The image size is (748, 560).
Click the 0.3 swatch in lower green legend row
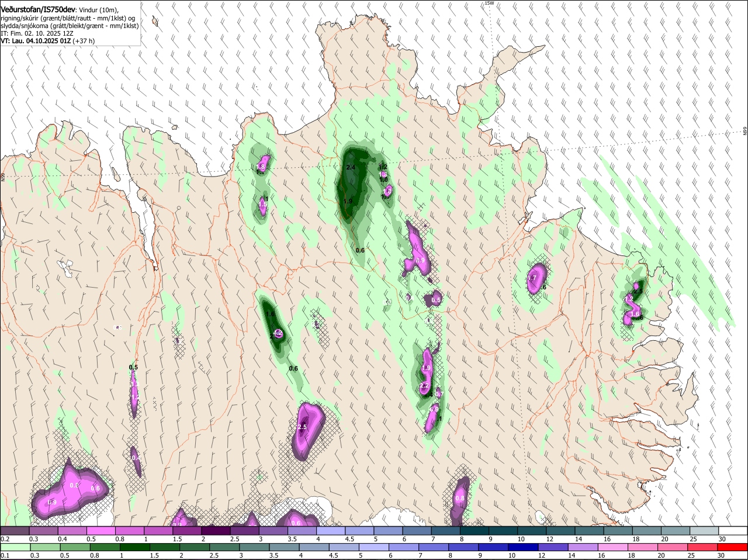[x=45, y=547]
